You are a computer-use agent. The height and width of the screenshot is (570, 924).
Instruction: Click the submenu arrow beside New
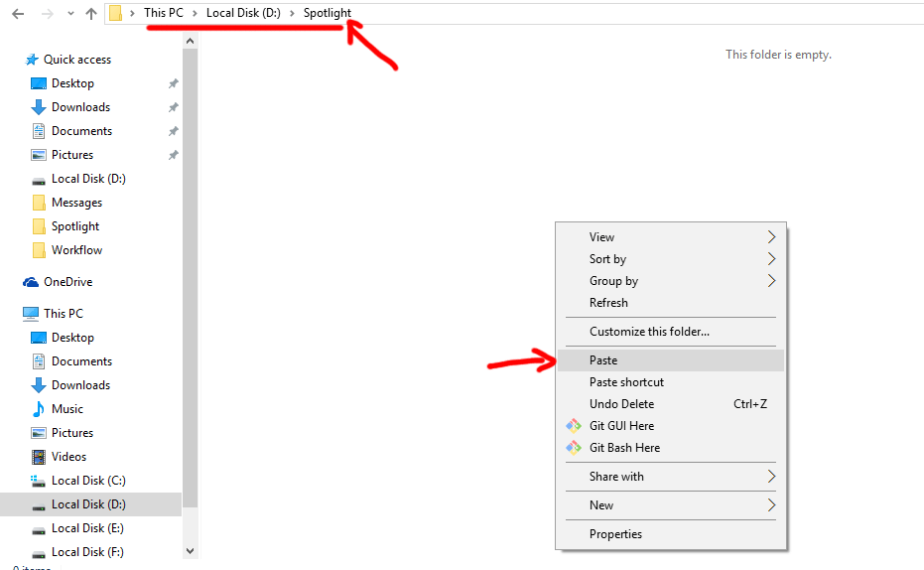click(x=771, y=505)
